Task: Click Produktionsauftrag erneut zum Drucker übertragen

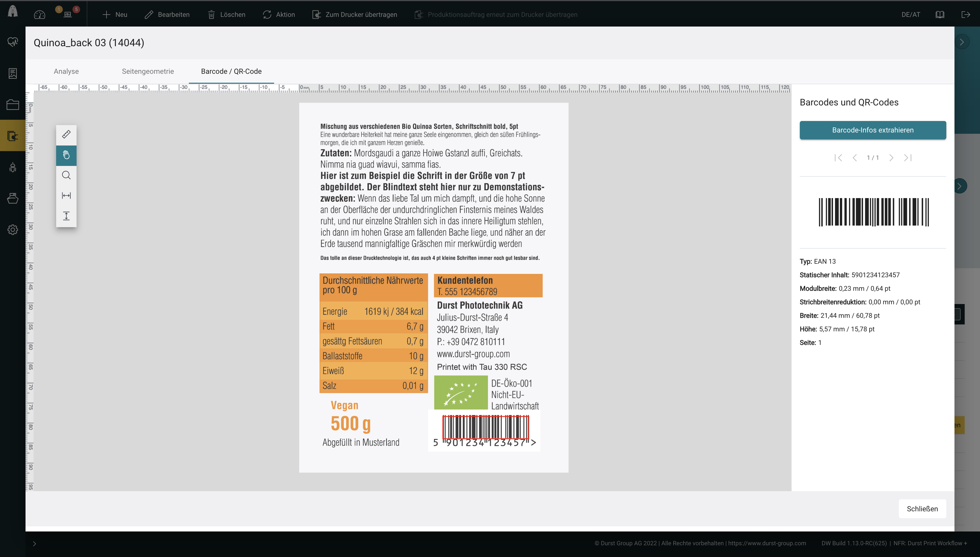Action: pos(496,15)
